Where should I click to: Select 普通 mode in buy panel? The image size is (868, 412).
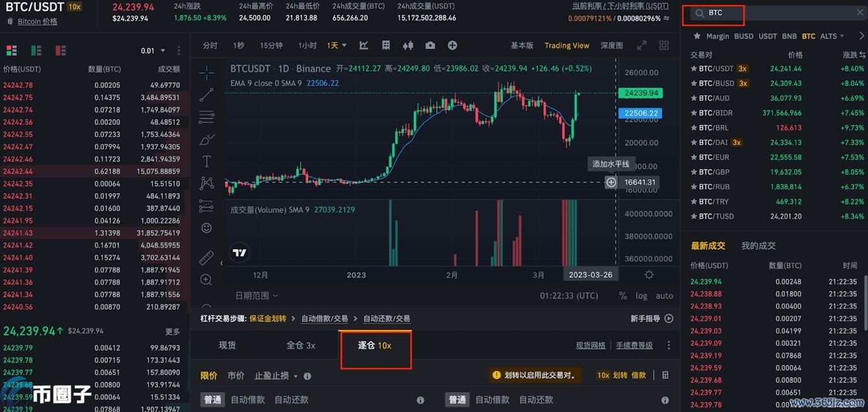pos(212,399)
